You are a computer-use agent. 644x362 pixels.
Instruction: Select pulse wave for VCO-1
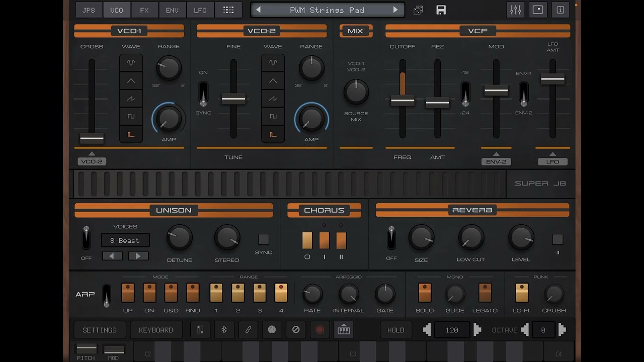(131, 134)
